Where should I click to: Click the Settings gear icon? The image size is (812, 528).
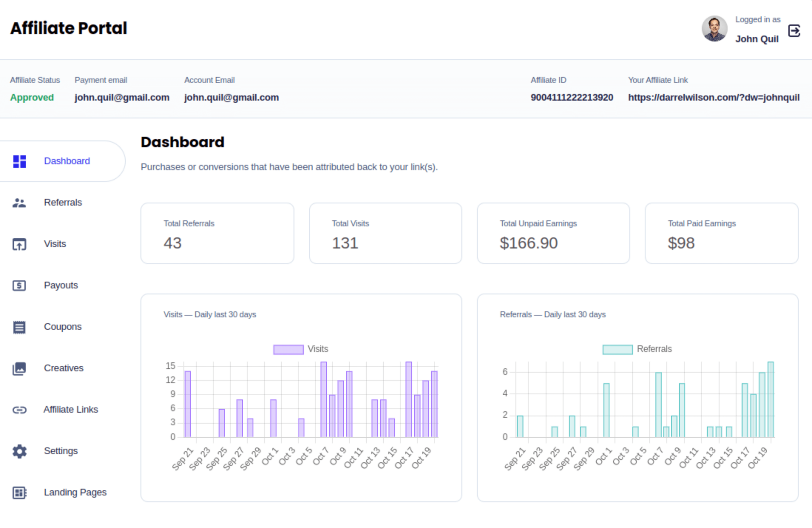click(x=19, y=451)
